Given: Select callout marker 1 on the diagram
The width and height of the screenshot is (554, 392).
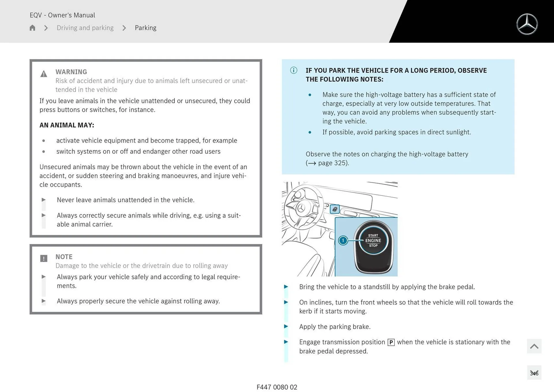Looking at the screenshot, I should (343, 240).
